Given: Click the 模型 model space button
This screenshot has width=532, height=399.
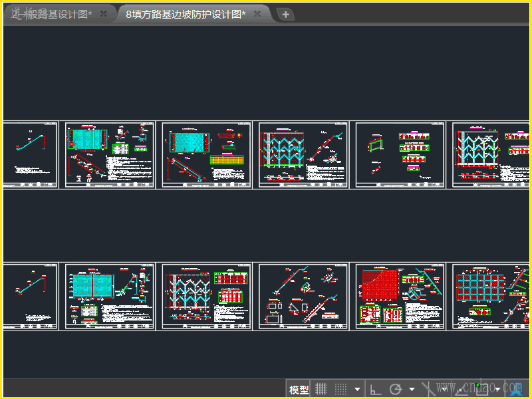Looking at the screenshot, I should tap(299, 389).
